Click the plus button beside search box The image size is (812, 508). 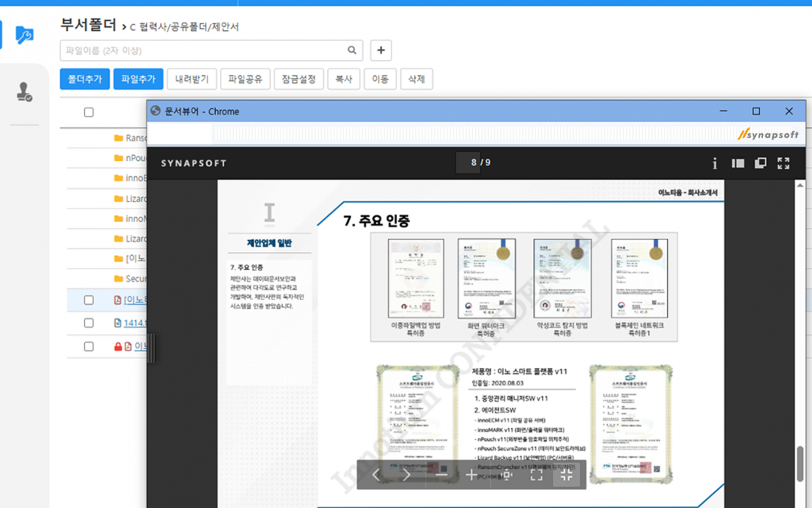(380, 50)
